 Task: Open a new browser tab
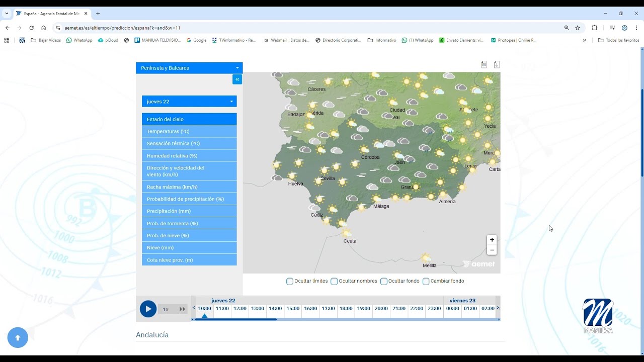pos(98,14)
